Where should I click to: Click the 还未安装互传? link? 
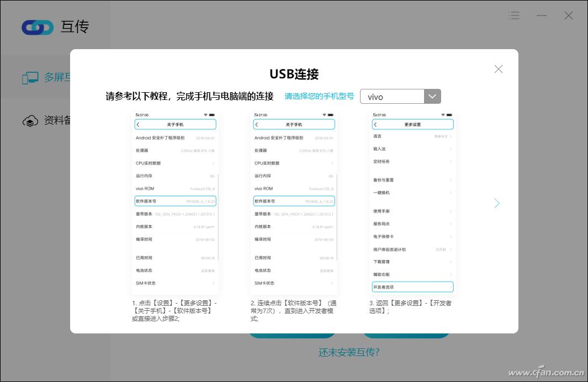pyautogui.click(x=349, y=352)
